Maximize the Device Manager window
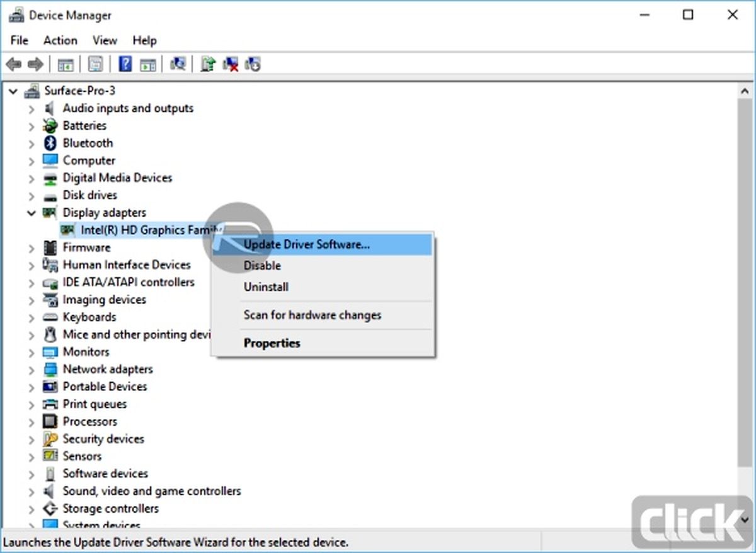This screenshot has width=756, height=553. click(x=688, y=14)
